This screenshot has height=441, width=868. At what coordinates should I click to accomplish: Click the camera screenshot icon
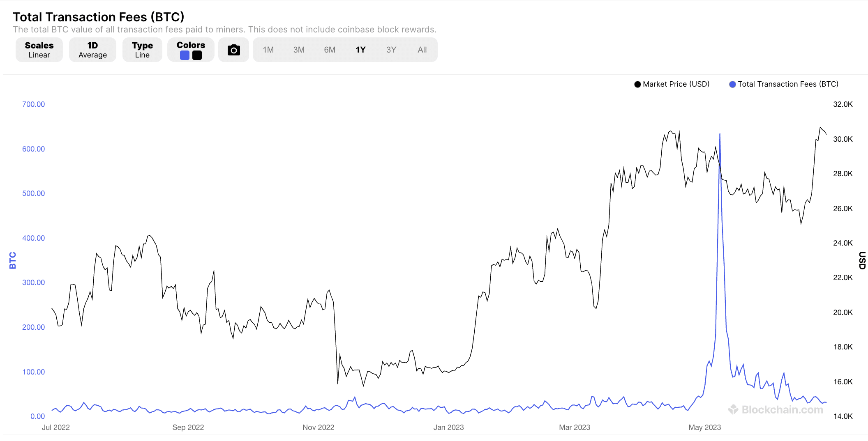click(233, 50)
